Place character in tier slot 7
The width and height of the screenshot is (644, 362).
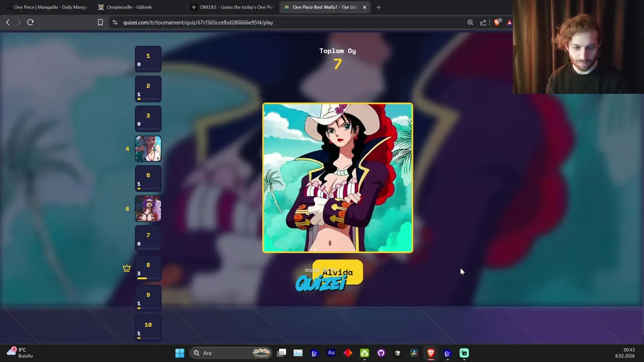coord(148,238)
